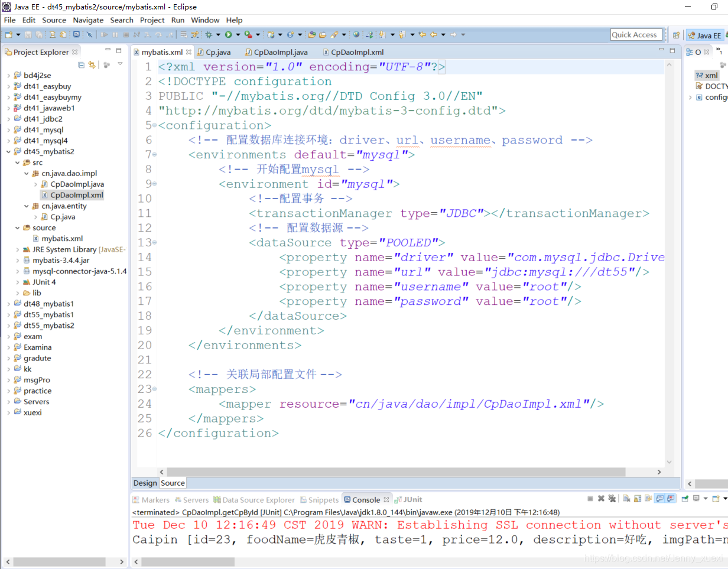The image size is (728, 569).
Task: Click Open Console icon
Action: 716,499
